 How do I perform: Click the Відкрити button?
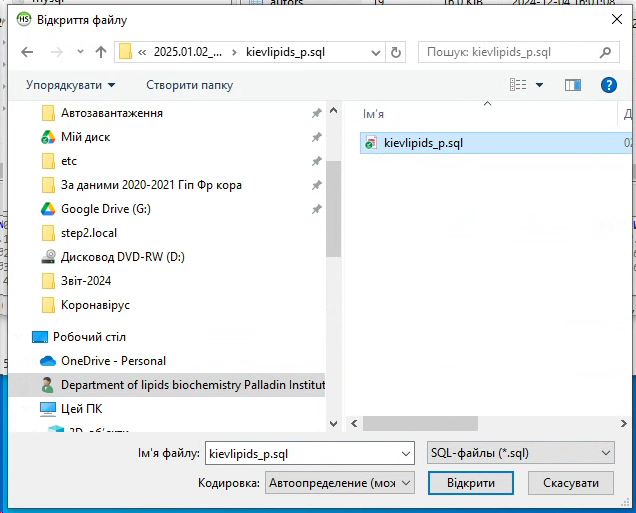(471, 483)
